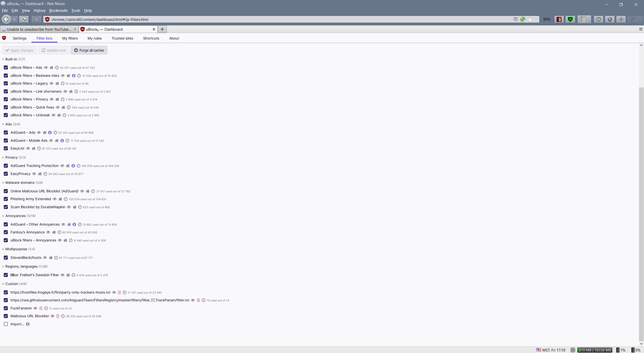644x353 pixels.
Task: Expand the Annoyances (3/16) group
Action: [x=3, y=216]
